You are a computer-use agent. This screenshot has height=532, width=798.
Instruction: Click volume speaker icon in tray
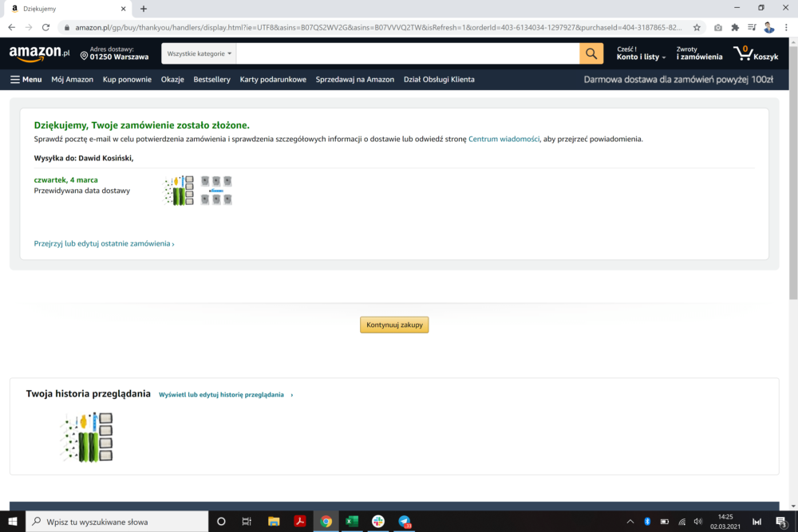698,522
